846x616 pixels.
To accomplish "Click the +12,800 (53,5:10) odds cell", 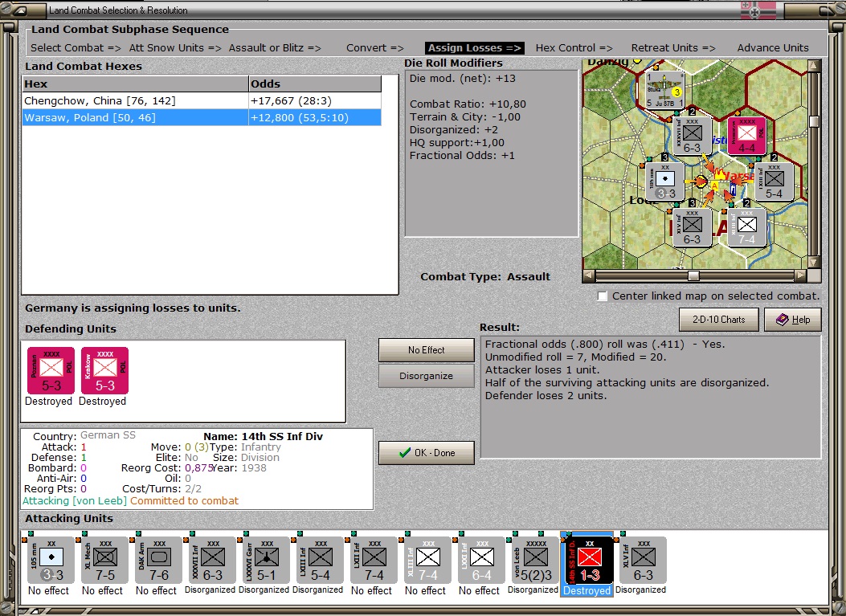I will pyautogui.click(x=315, y=117).
